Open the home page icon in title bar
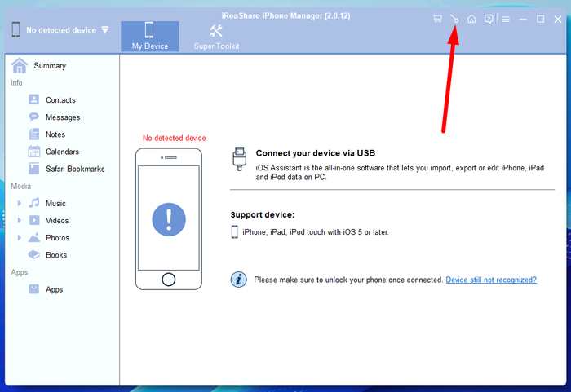 coord(471,19)
